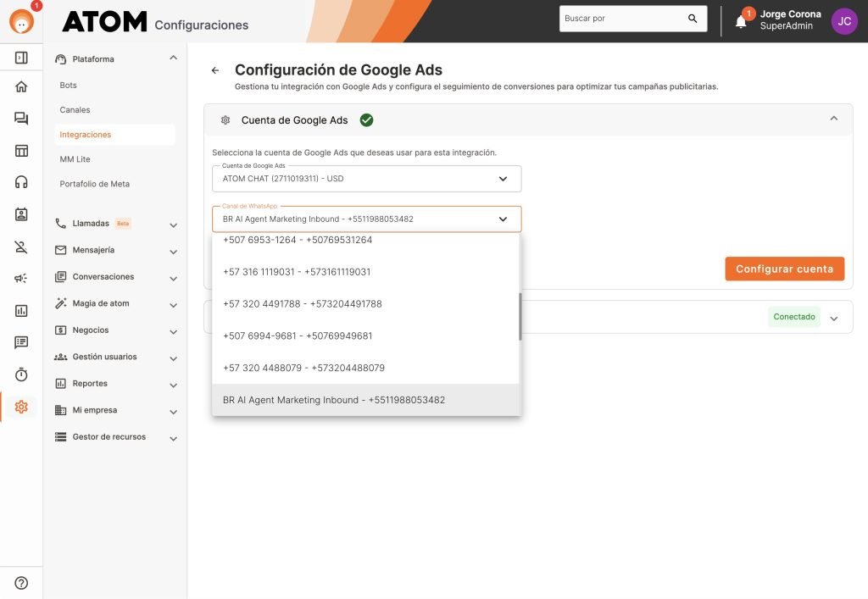
Task: Expand the Negocios menu chevron
Action: click(173, 332)
